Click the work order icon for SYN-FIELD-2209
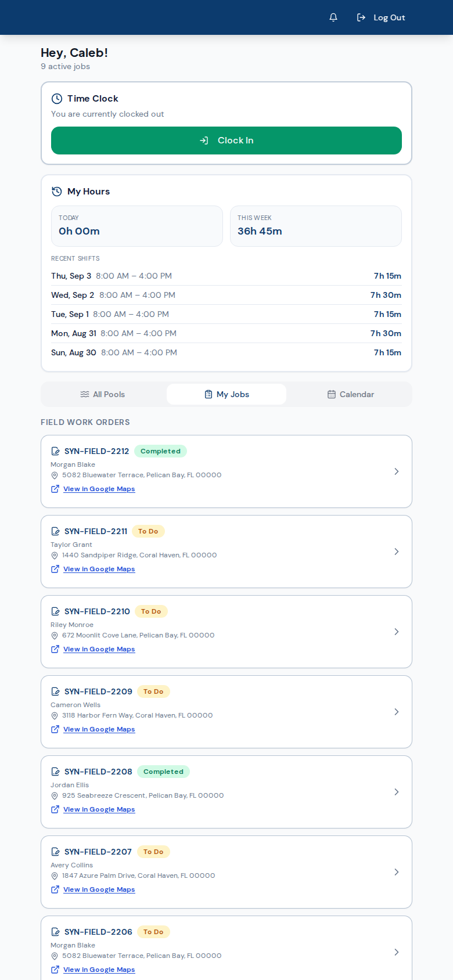This screenshot has height=980, width=453. pos(56,691)
